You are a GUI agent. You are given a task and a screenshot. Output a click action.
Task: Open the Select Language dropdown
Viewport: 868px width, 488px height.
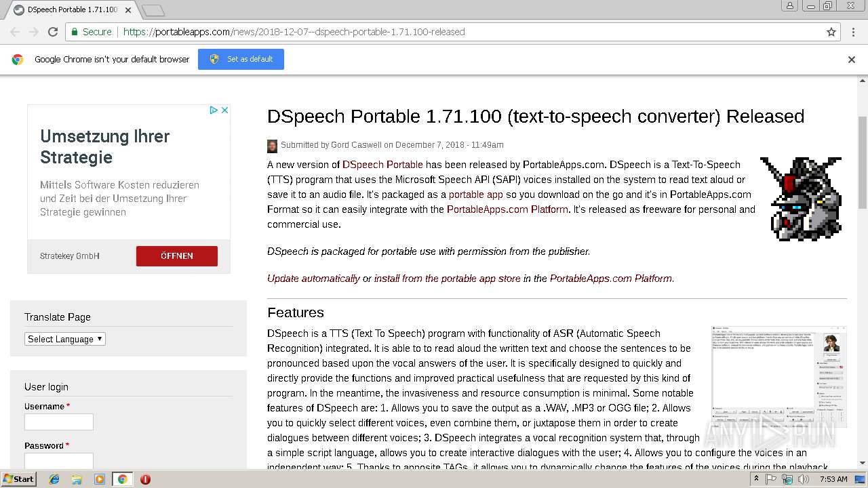click(65, 339)
